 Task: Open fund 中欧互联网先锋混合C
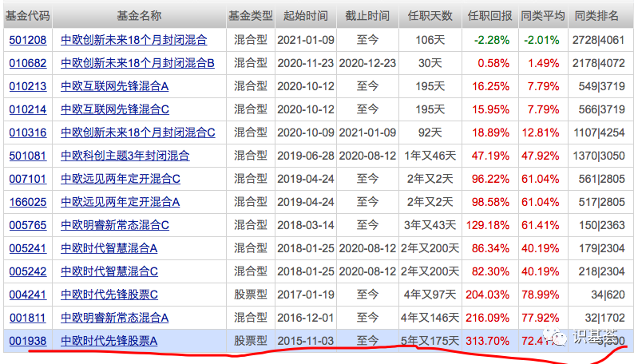(x=115, y=109)
